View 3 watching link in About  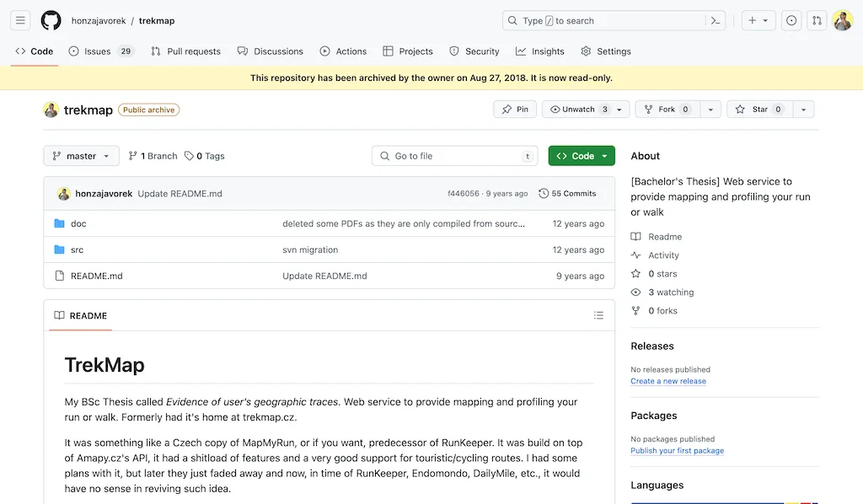tap(662, 292)
